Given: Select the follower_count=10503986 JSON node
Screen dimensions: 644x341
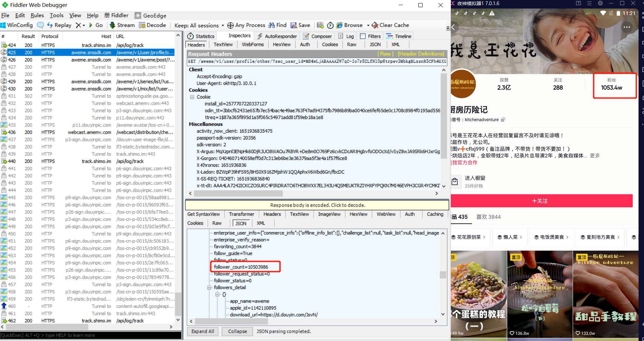Looking at the screenshot, I should point(241,267).
